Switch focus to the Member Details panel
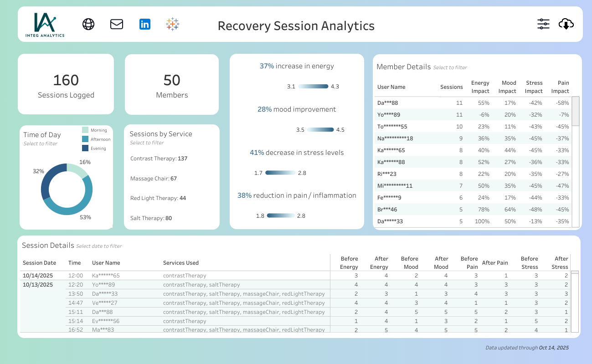This screenshot has height=364, width=592. click(x=403, y=67)
